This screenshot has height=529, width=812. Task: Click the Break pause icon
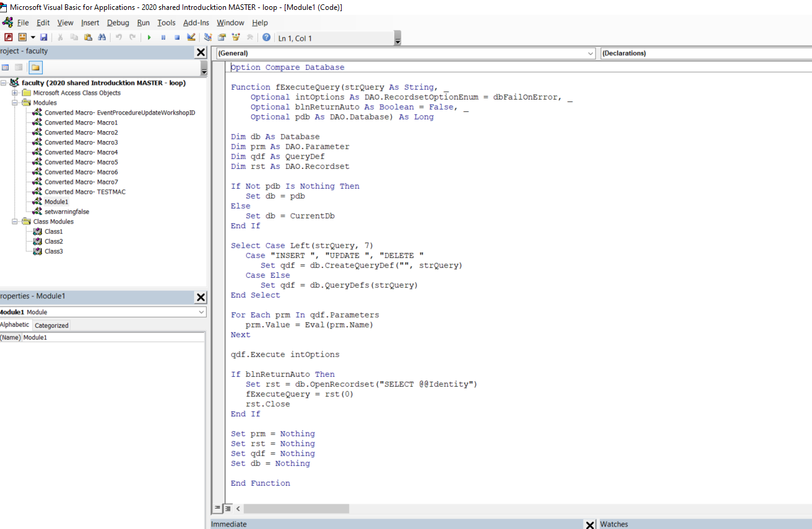coord(163,38)
